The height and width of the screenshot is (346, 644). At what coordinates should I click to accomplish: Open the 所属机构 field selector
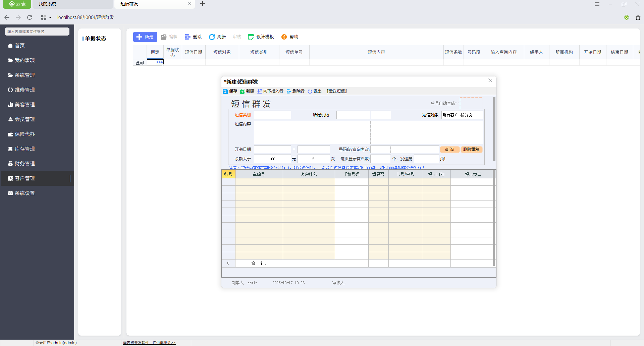pyautogui.click(x=363, y=115)
